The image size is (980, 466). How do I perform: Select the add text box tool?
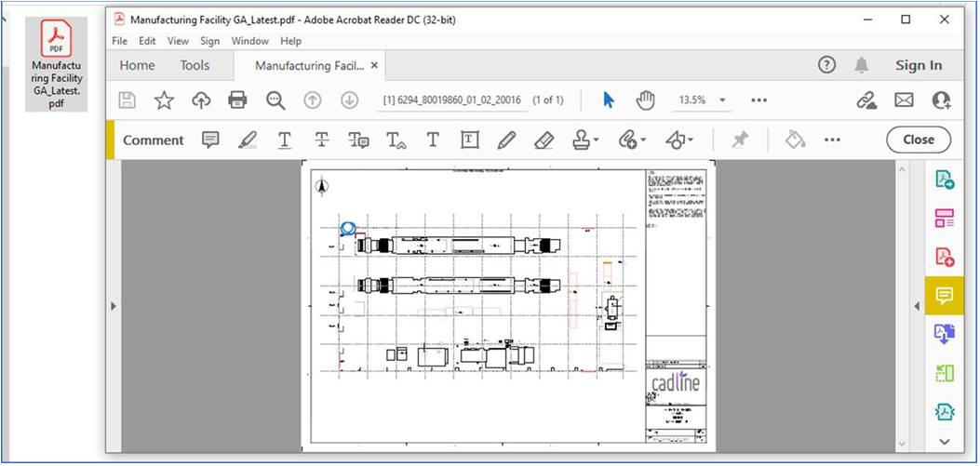[469, 140]
